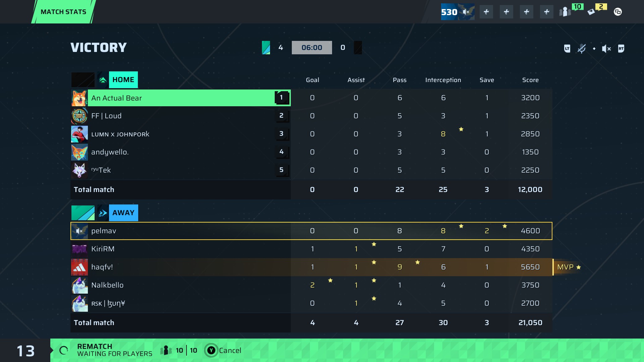Click the Assist column header
Viewport: 644px width, 362px height.
[x=356, y=80]
